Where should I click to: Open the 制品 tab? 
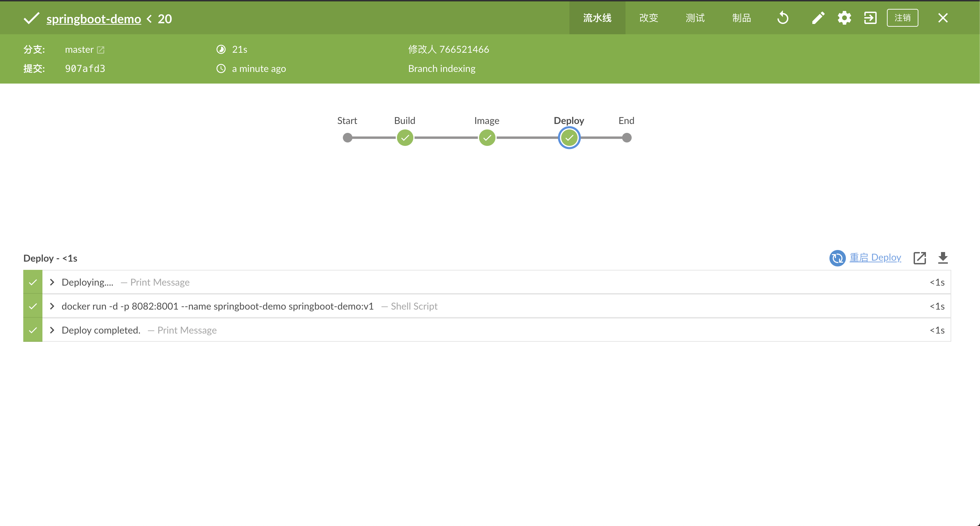tap(742, 18)
